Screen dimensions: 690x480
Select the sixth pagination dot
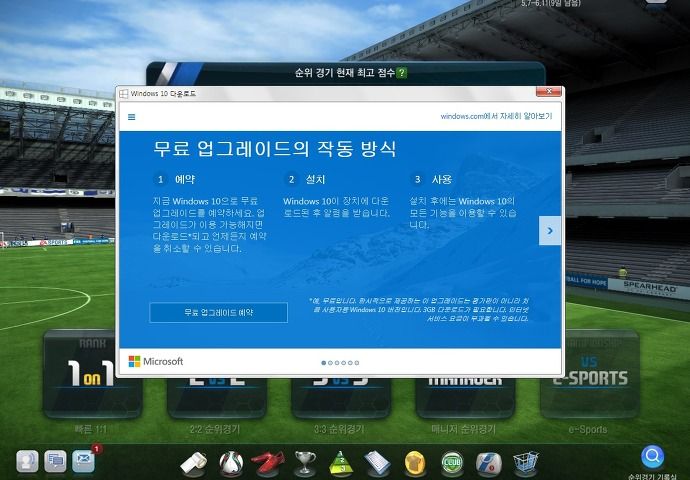click(357, 363)
